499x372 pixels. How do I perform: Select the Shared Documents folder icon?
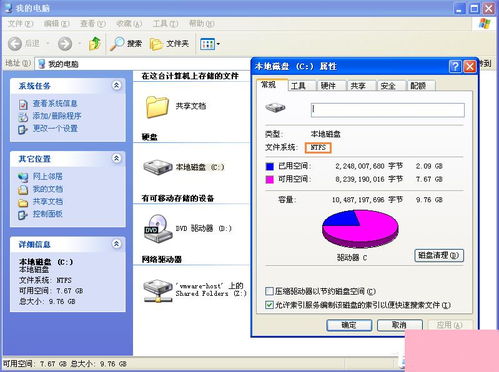[x=157, y=107]
